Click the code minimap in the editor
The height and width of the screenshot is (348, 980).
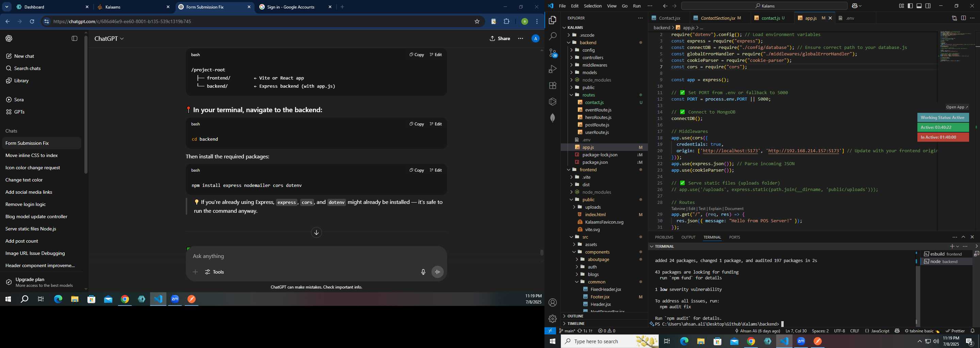[x=957, y=47]
